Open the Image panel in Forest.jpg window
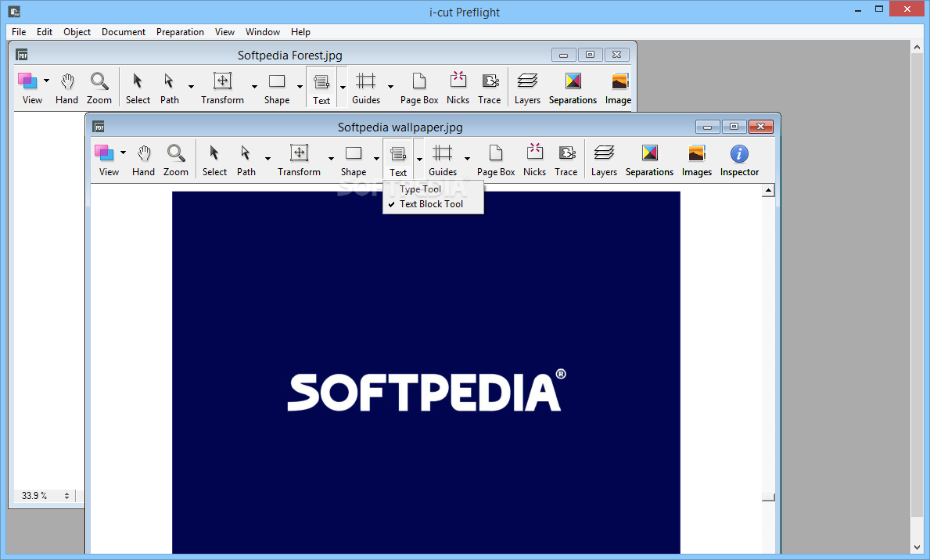 [x=618, y=89]
